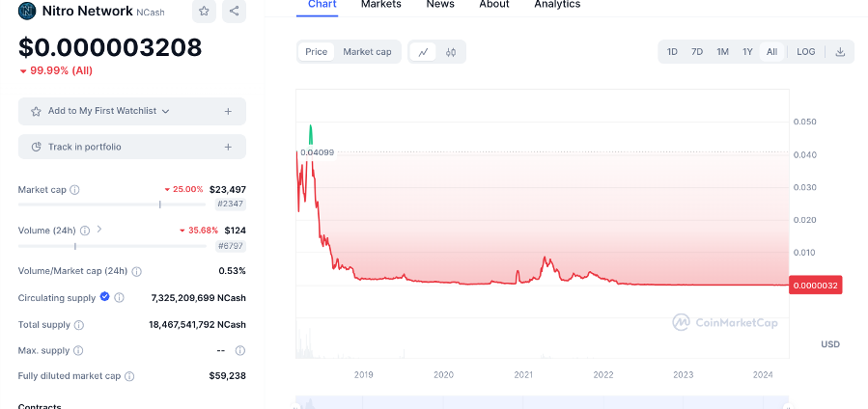Open the Markets tab
Screen dimensions: 868x409
[380, 5]
